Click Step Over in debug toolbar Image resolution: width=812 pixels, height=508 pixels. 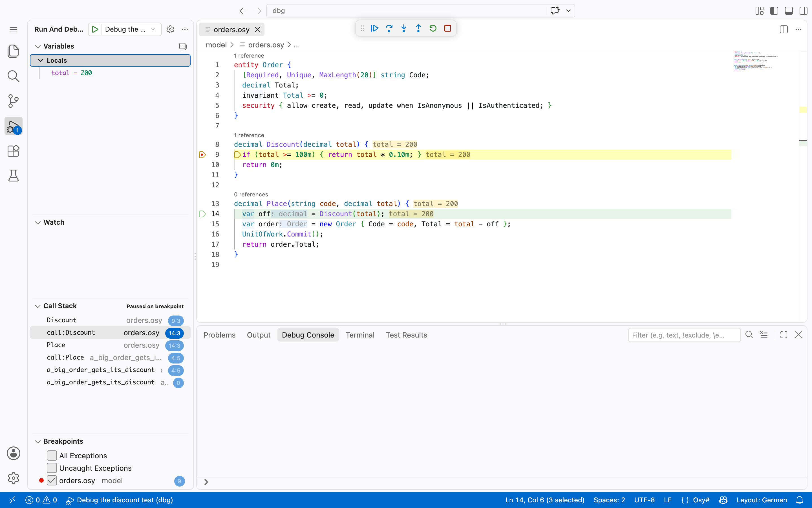point(389,28)
